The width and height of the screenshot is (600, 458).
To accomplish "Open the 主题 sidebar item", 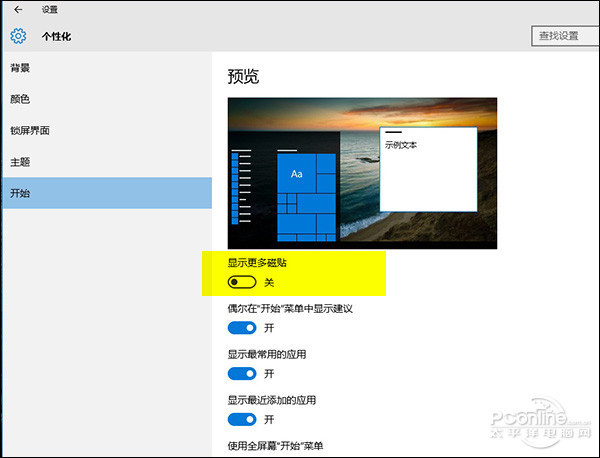I will click(20, 161).
